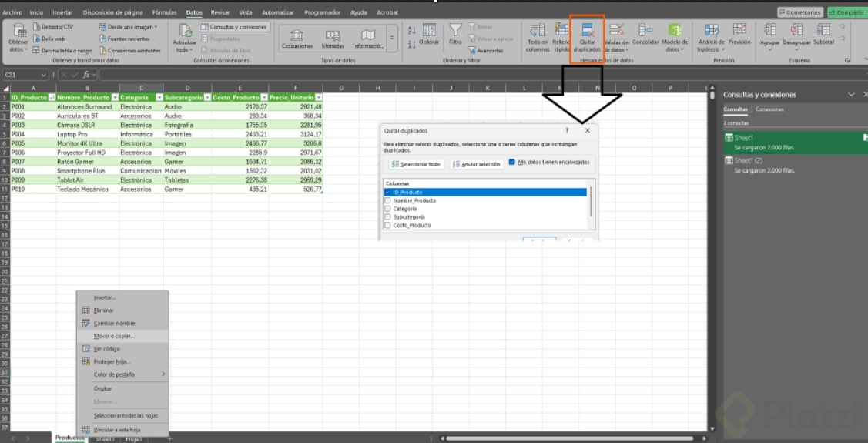The height and width of the screenshot is (443, 868).
Task: Open the Fórmulas ribbon tab
Action: click(x=164, y=12)
